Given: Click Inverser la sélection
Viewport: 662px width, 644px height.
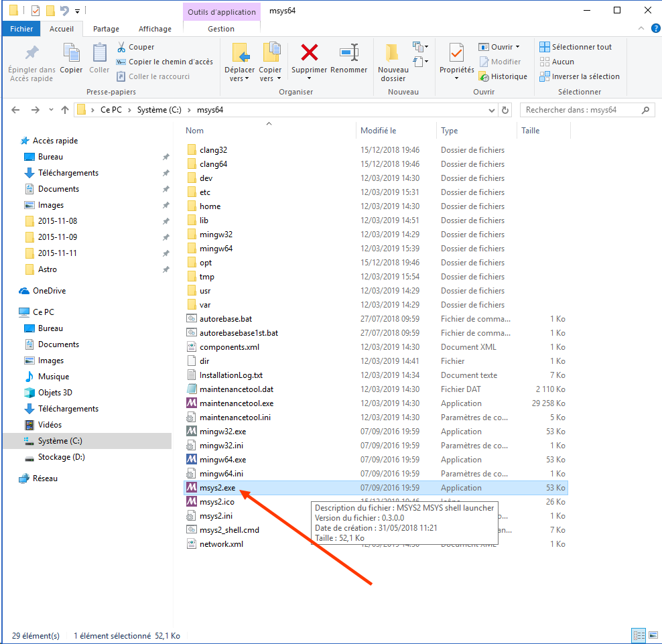Looking at the screenshot, I should click(x=580, y=76).
